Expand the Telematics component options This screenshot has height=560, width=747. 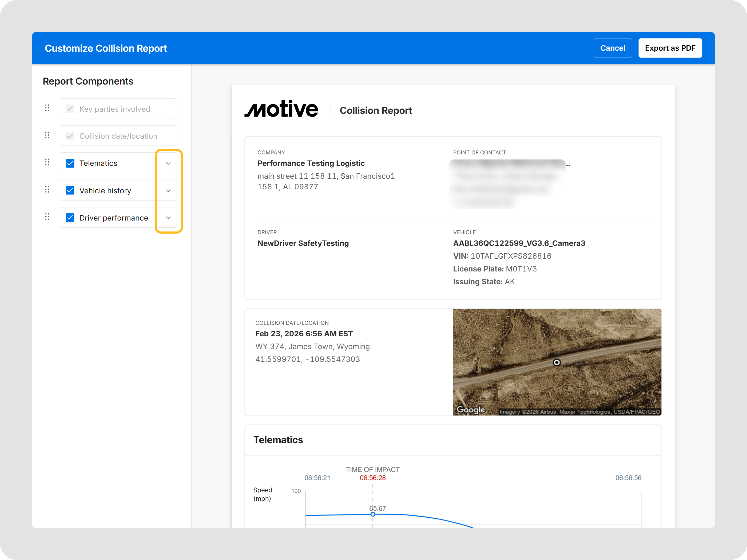click(168, 163)
